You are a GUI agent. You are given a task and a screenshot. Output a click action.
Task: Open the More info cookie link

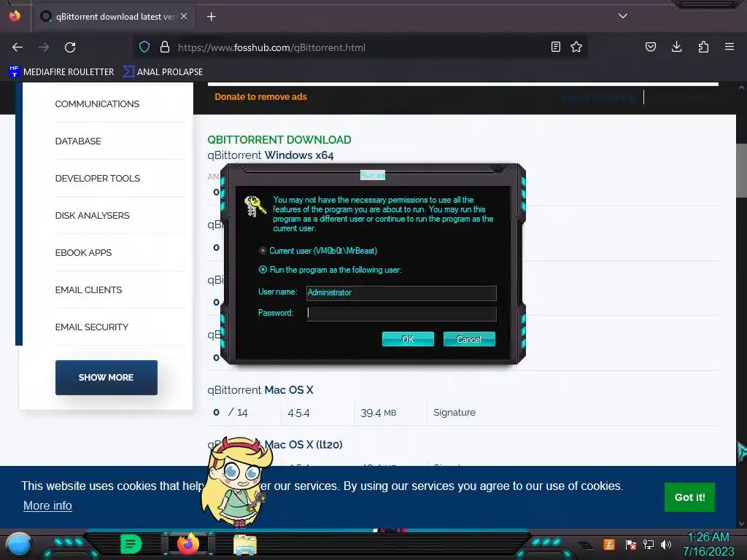(47, 505)
